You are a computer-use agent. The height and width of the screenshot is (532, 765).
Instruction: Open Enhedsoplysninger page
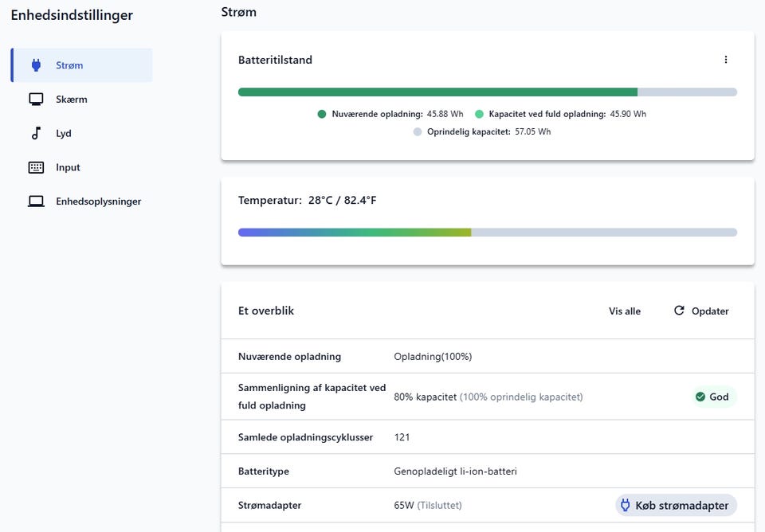tap(98, 201)
